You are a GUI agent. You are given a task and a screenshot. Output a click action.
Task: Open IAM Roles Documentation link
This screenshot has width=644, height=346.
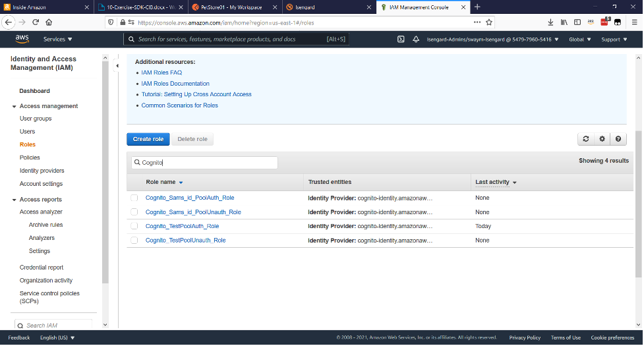(175, 84)
